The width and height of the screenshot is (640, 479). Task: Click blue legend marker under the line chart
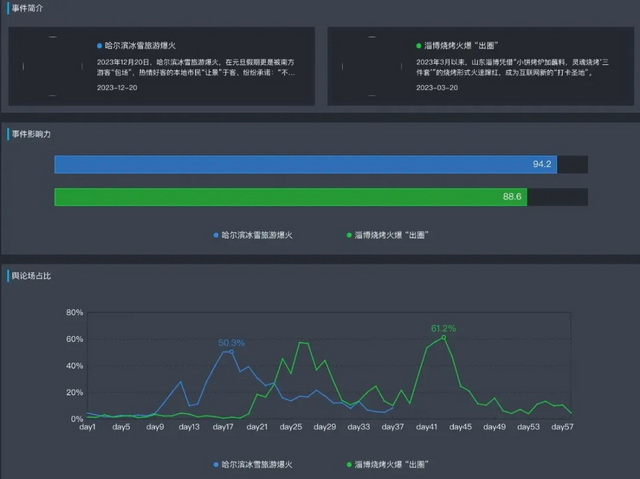tap(215, 465)
